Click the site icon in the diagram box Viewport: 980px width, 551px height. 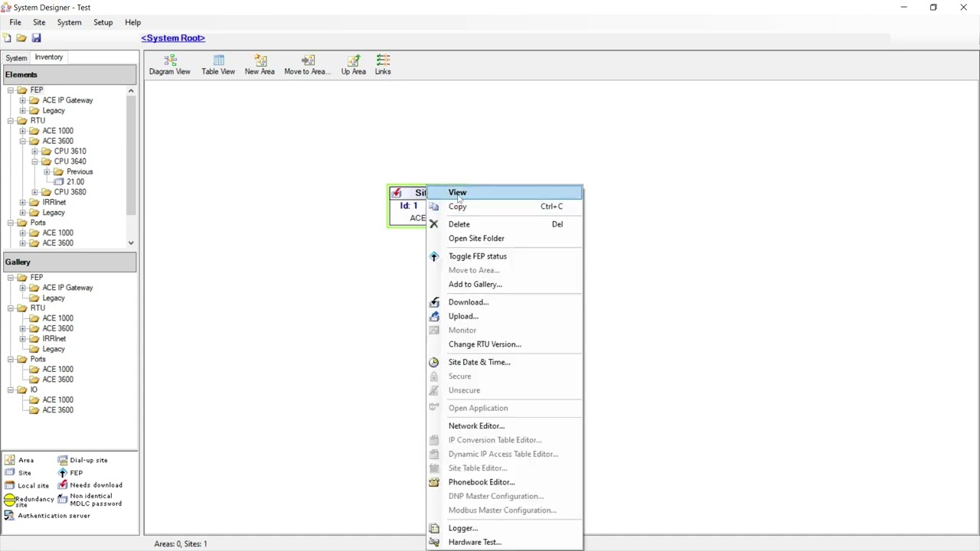pyautogui.click(x=397, y=193)
